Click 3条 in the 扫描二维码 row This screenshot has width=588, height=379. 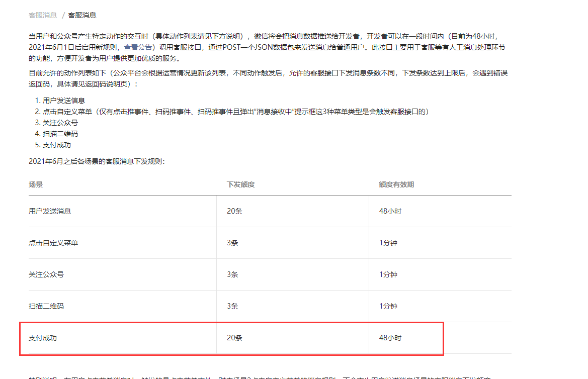[232, 306]
